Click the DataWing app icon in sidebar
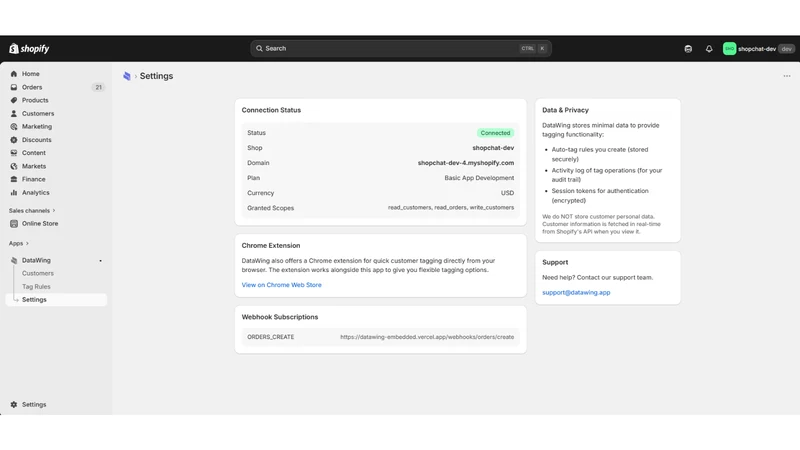Screen dimensions: 800x450 coord(14,260)
